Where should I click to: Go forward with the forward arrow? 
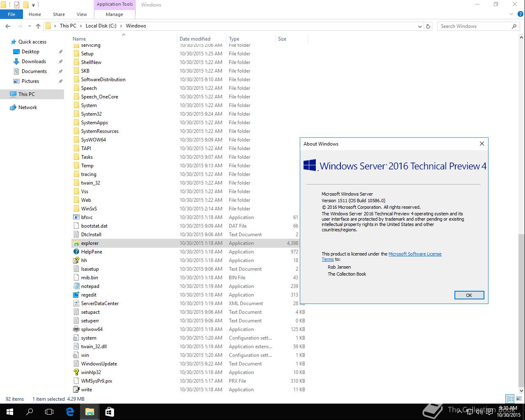pyautogui.click(x=20, y=26)
